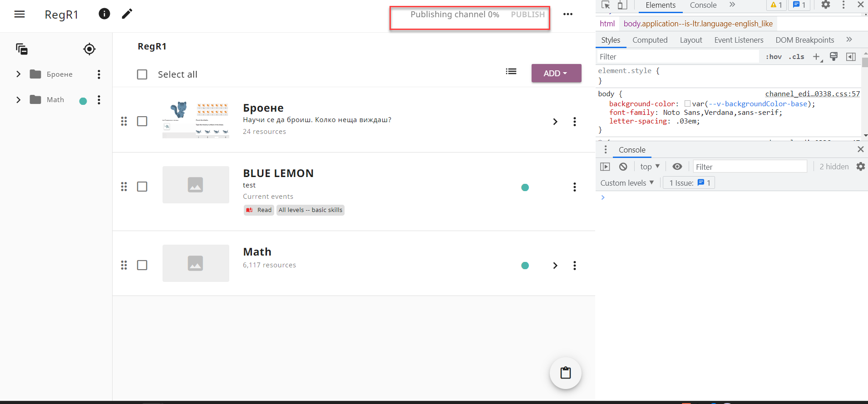Check the BLUE LEMON item checkbox
The height and width of the screenshot is (404, 868).
point(142,187)
